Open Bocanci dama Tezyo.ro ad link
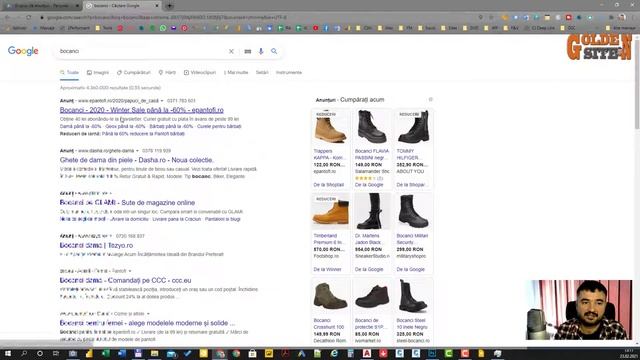 click(x=96, y=245)
